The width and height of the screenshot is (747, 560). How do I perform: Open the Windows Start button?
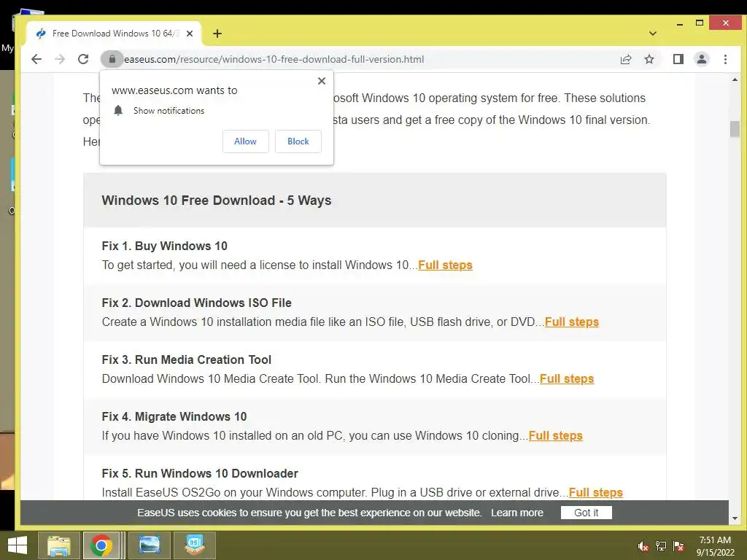pyautogui.click(x=18, y=545)
